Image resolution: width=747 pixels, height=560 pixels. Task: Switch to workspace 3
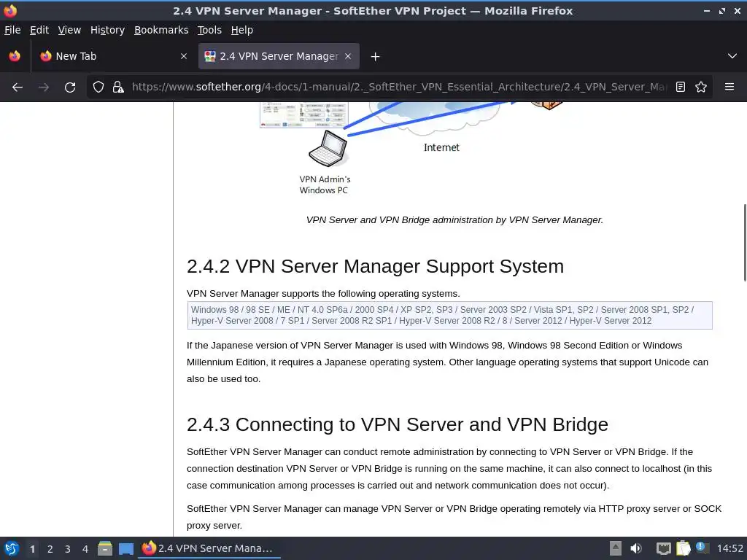[68, 549]
